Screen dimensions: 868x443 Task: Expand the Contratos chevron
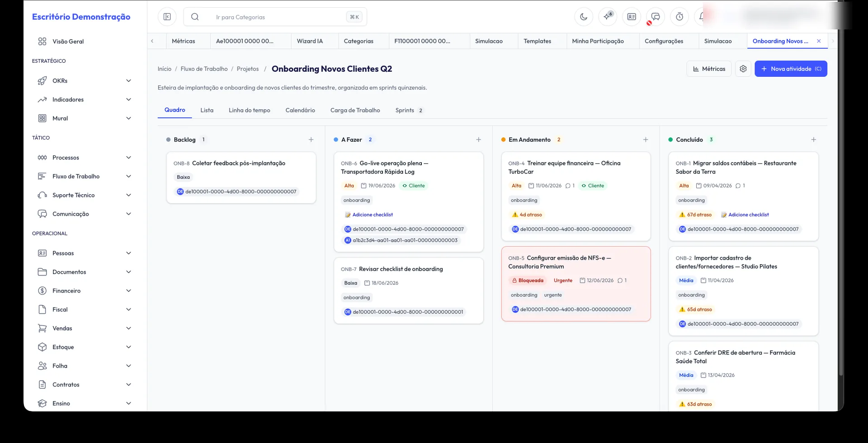[128, 385]
